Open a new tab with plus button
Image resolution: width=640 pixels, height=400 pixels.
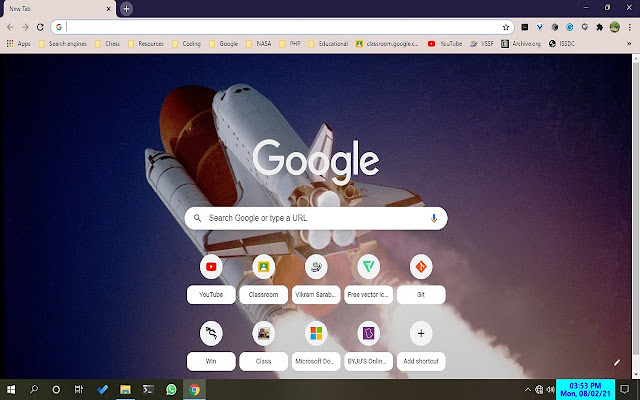(126, 9)
